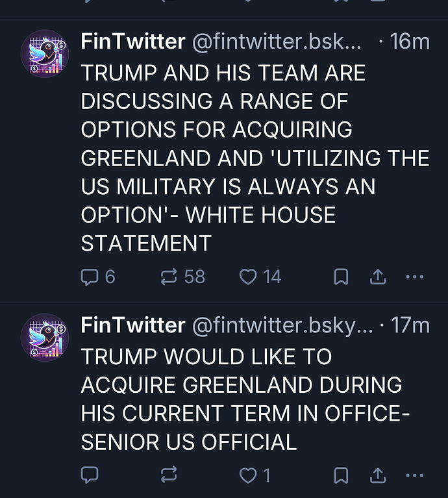The image size is (448, 498).
Task: Open more options on the 17m post
Action: tap(414, 475)
